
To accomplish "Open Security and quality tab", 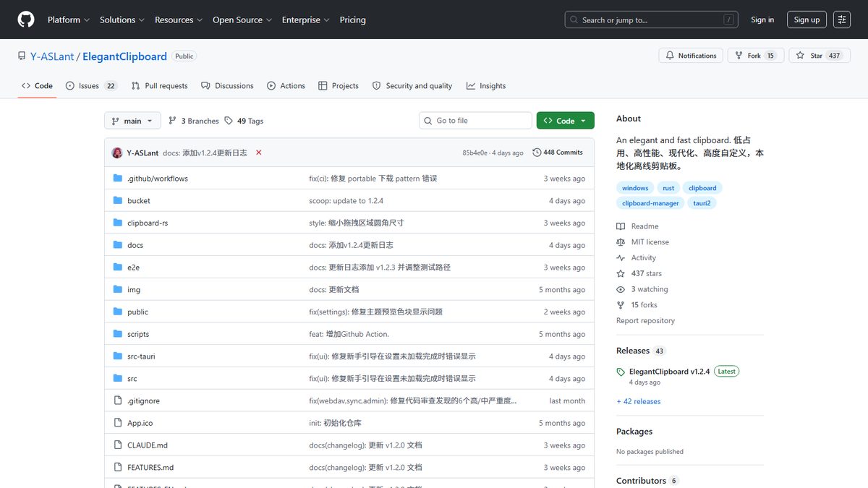I will click(x=412, y=85).
